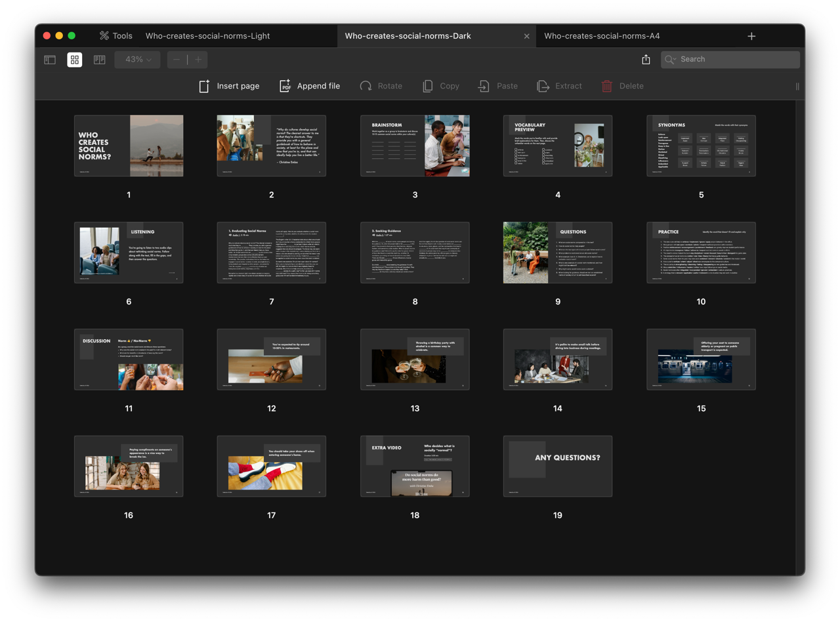The image size is (840, 622).
Task: Open the 43% zoom level dropdown
Action: coord(138,60)
